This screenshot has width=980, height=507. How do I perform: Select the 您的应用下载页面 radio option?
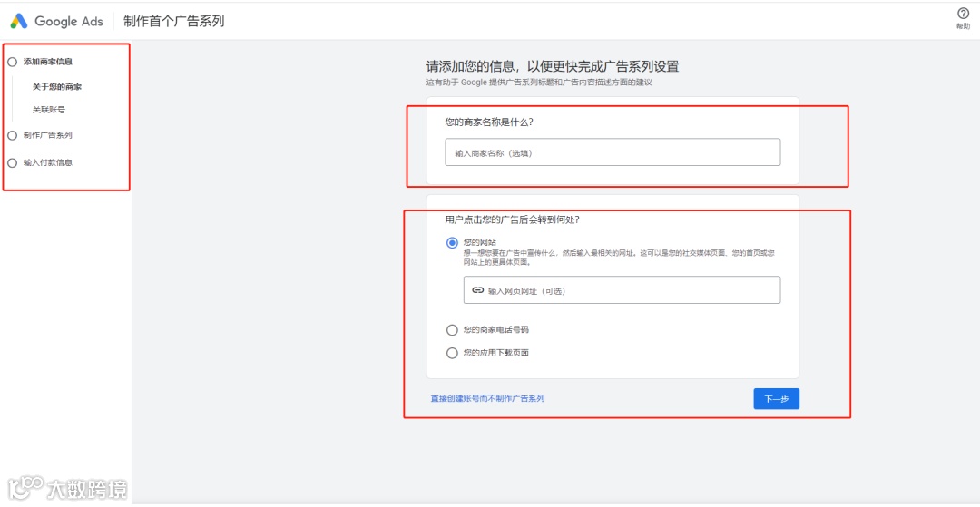click(x=452, y=353)
